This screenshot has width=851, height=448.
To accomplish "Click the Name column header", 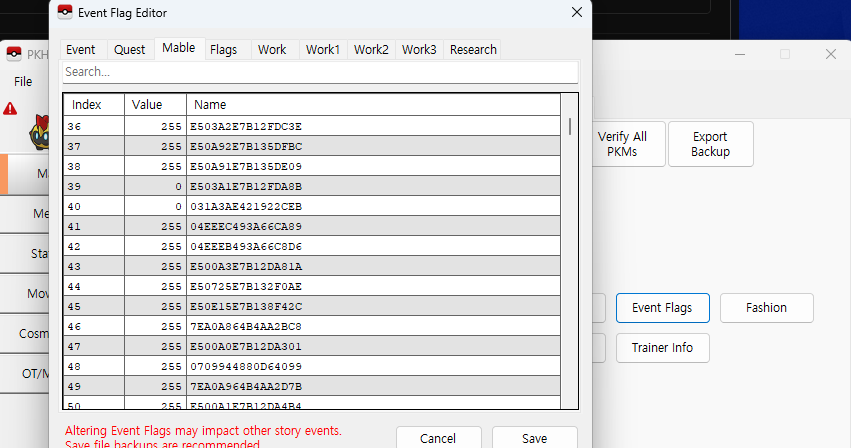I will click(373, 105).
